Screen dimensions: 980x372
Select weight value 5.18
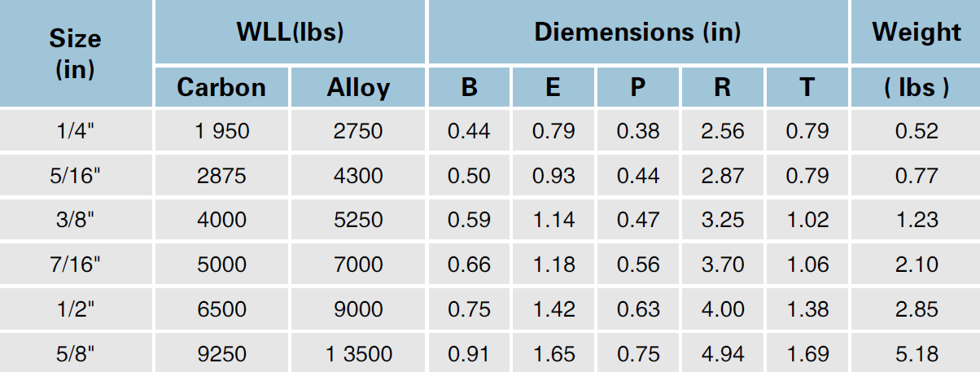point(917,353)
